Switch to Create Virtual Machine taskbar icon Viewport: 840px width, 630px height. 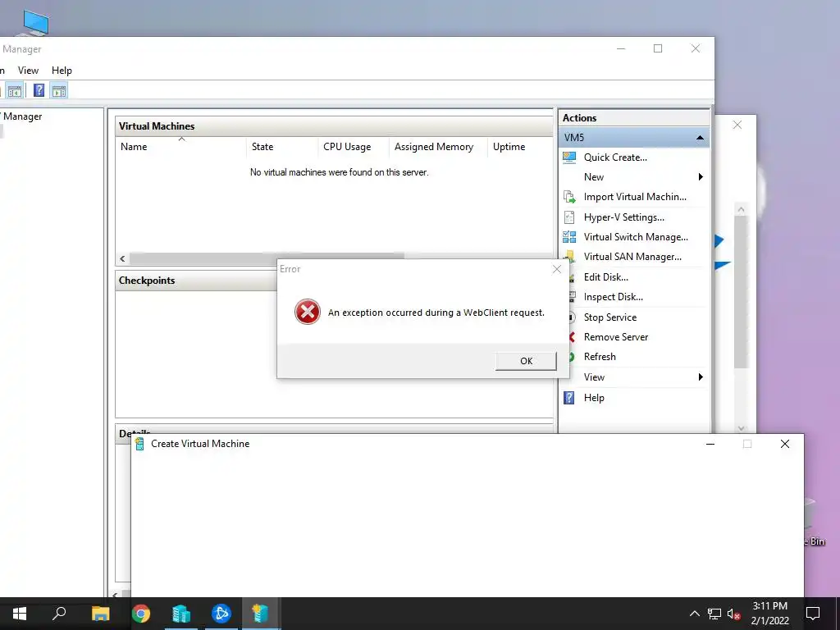point(260,614)
